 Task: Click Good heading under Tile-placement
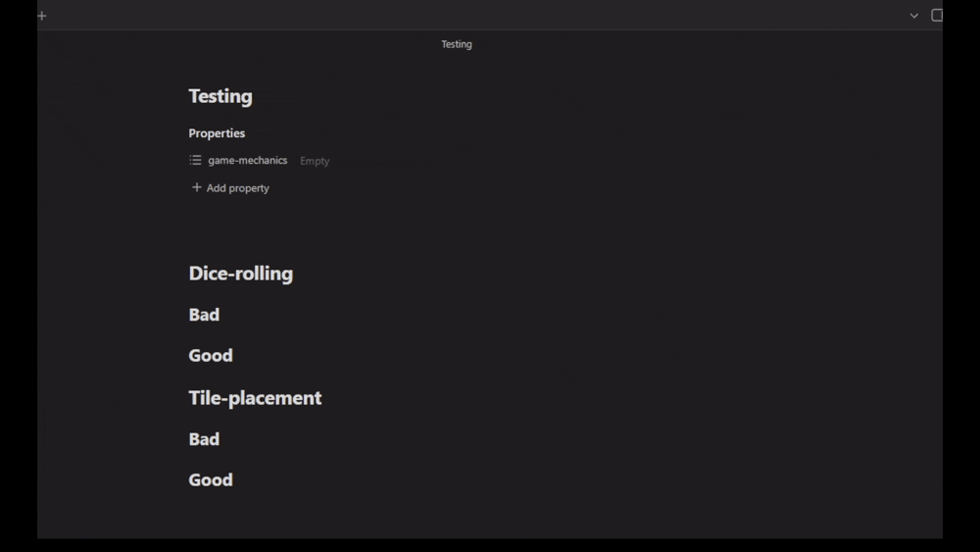pos(211,480)
